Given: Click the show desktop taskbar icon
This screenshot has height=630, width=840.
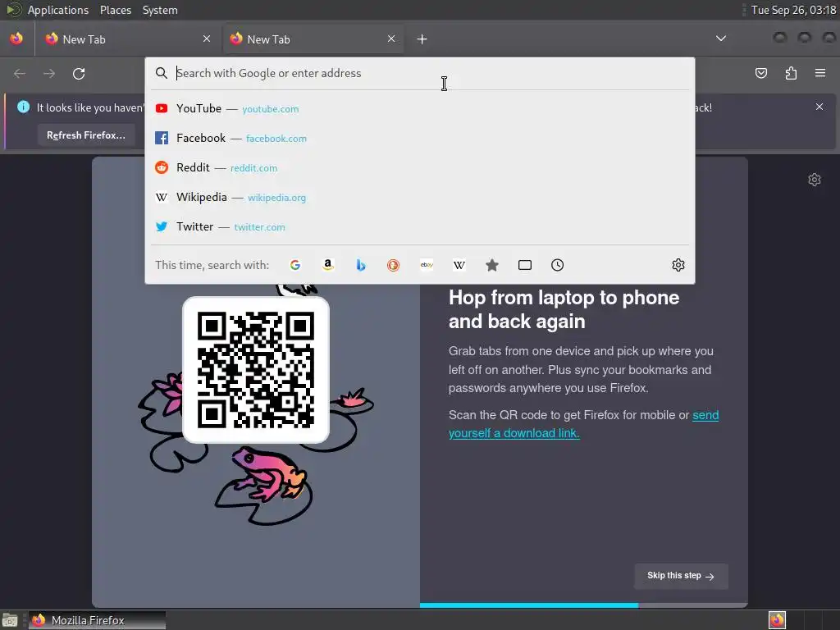Looking at the screenshot, I should coord(10,620).
